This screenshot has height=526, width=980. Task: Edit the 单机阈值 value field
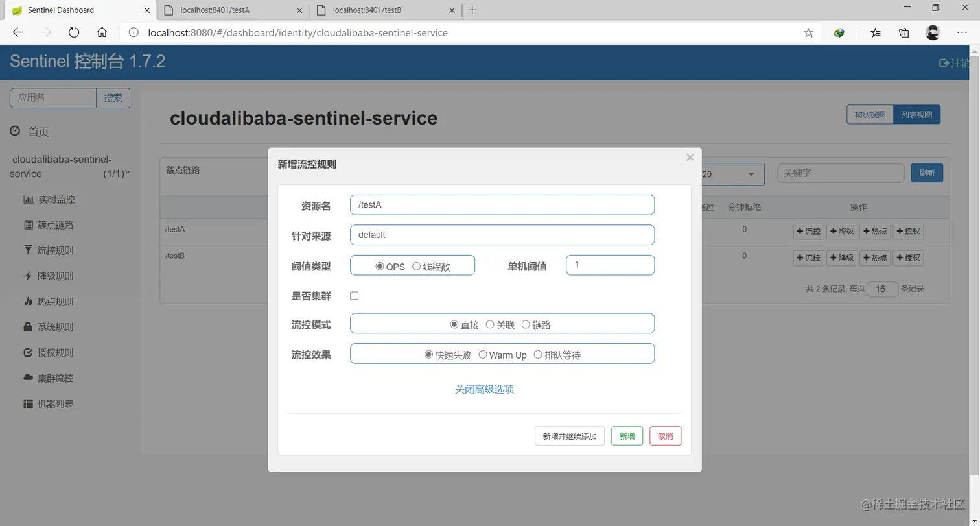coord(610,265)
